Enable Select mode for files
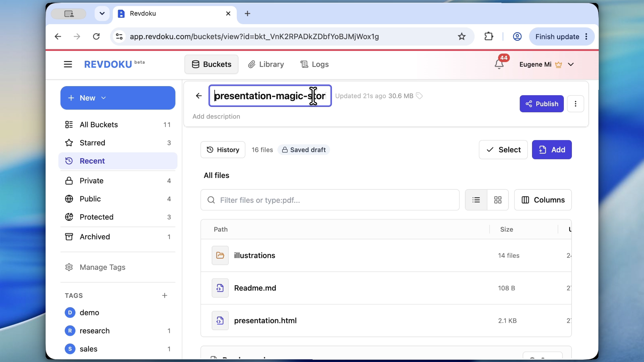Viewport: 644px width, 362px height. (x=503, y=149)
